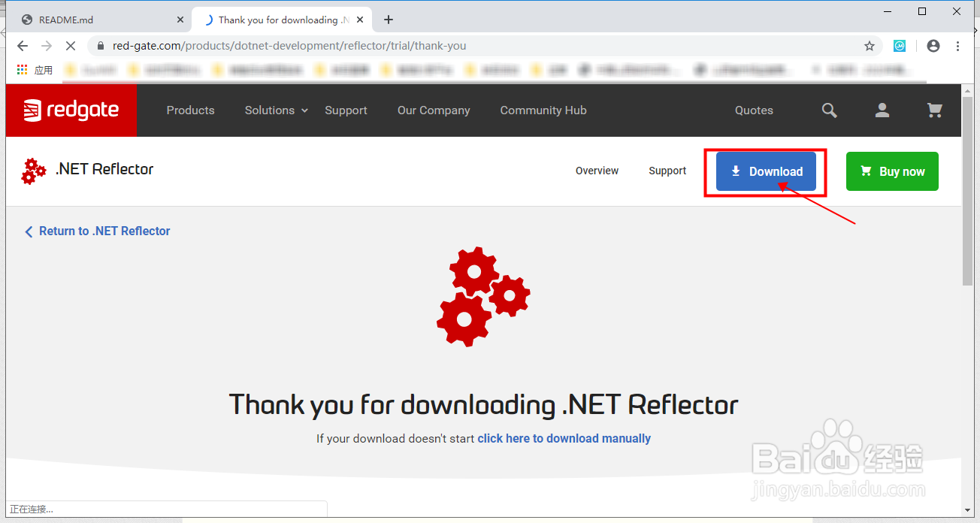Expand the Solutions dropdown menu

277,110
